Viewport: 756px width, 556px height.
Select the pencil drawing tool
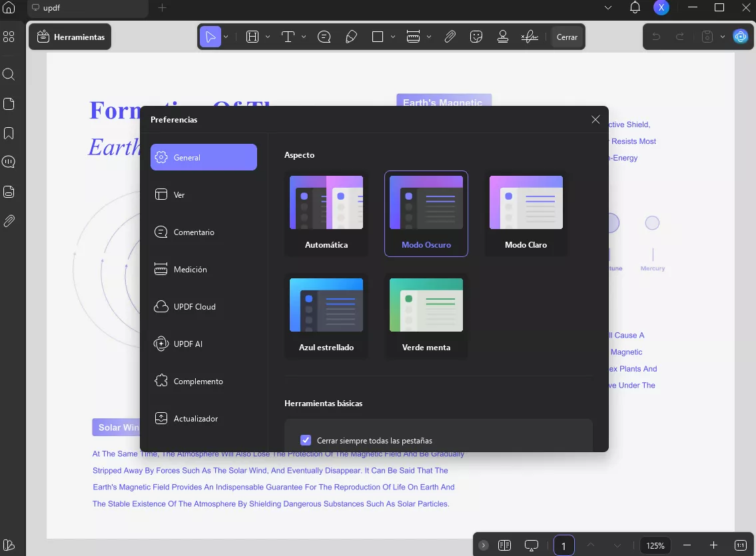tap(351, 37)
